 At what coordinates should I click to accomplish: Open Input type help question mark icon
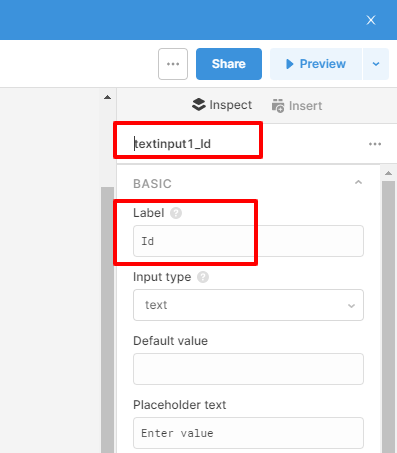point(203,277)
